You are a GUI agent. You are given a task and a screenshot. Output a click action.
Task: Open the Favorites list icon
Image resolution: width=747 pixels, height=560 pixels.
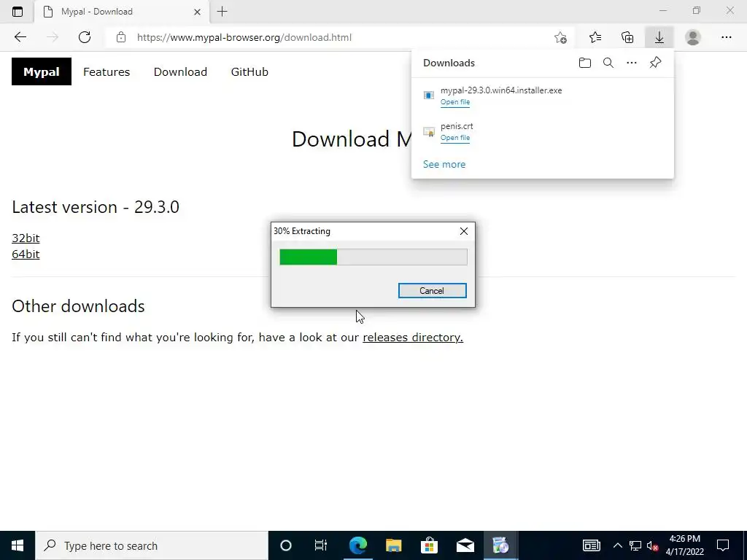click(x=595, y=37)
